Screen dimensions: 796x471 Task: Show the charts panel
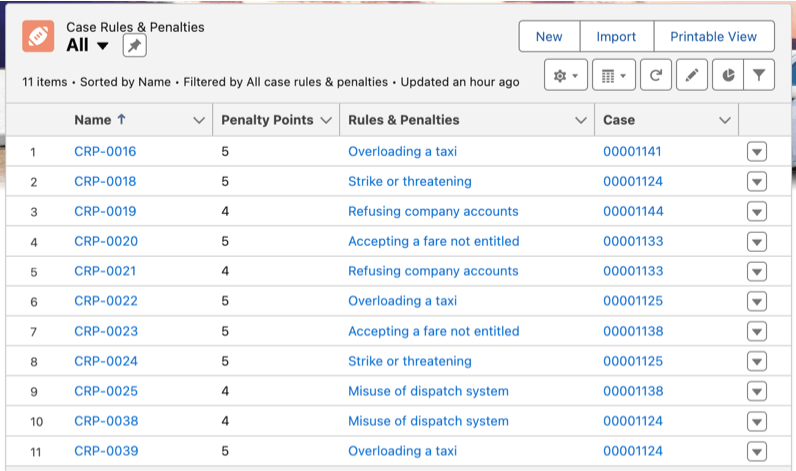click(727, 75)
